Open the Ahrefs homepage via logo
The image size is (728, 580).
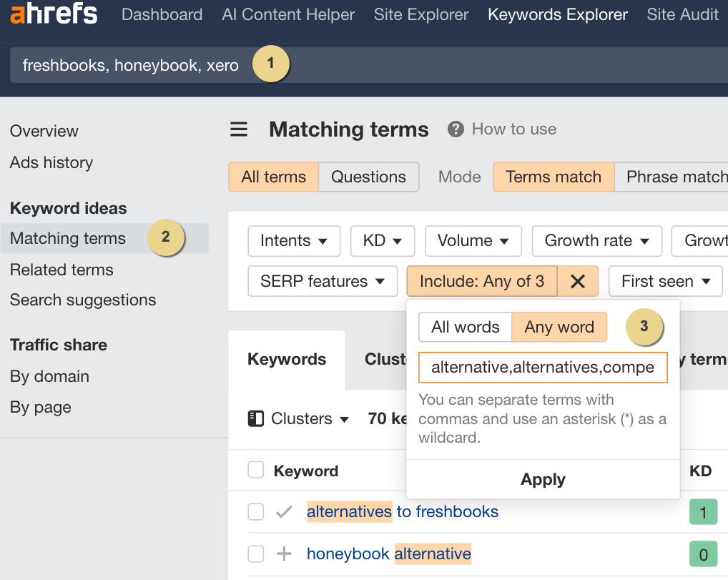(54, 14)
